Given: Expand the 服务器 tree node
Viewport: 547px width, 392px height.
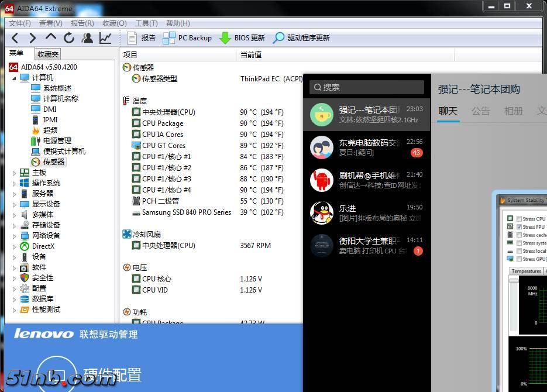Looking at the screenshot, I should (x=14, y=194).
